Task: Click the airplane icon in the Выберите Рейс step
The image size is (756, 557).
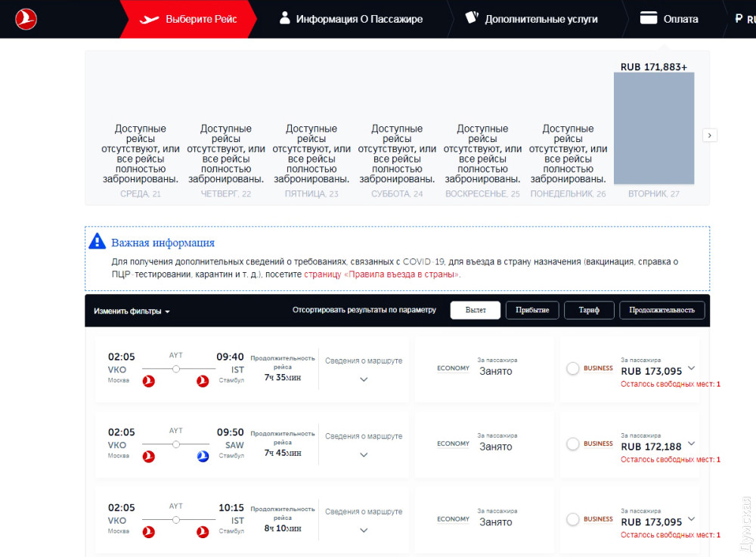Action: tap(150, 18)
